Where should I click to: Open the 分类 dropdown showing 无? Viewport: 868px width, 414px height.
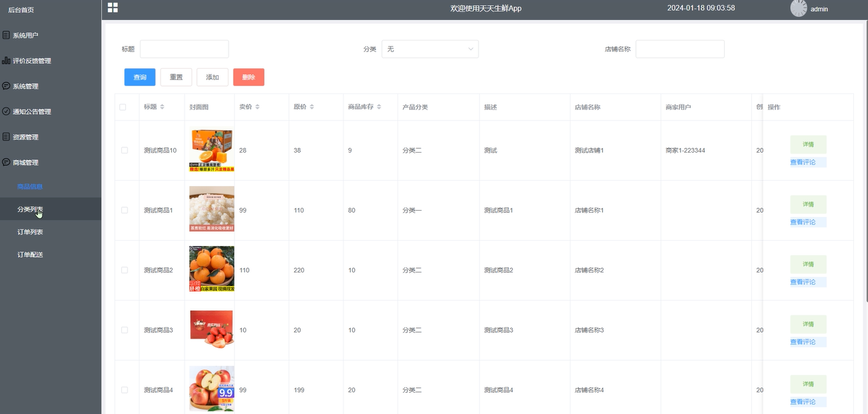430,49
